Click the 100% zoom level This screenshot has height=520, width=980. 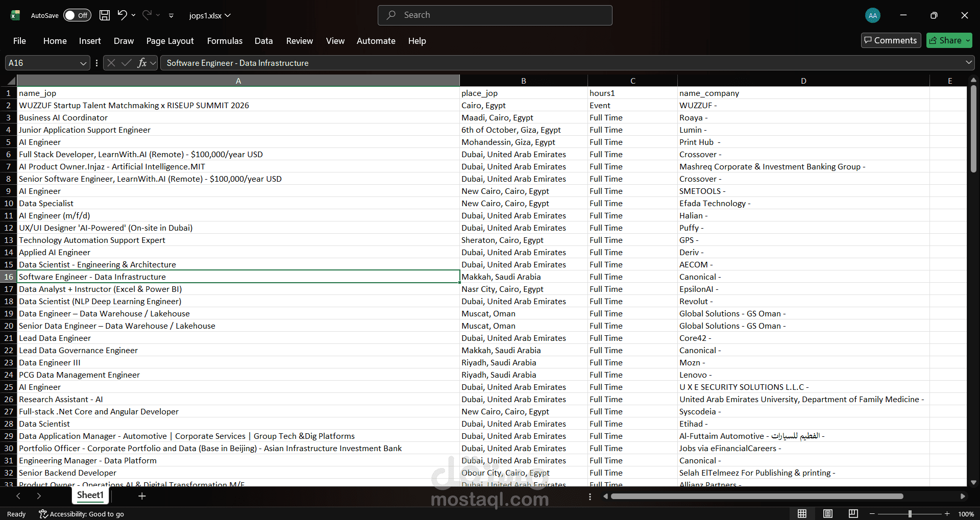coord(966,514)
